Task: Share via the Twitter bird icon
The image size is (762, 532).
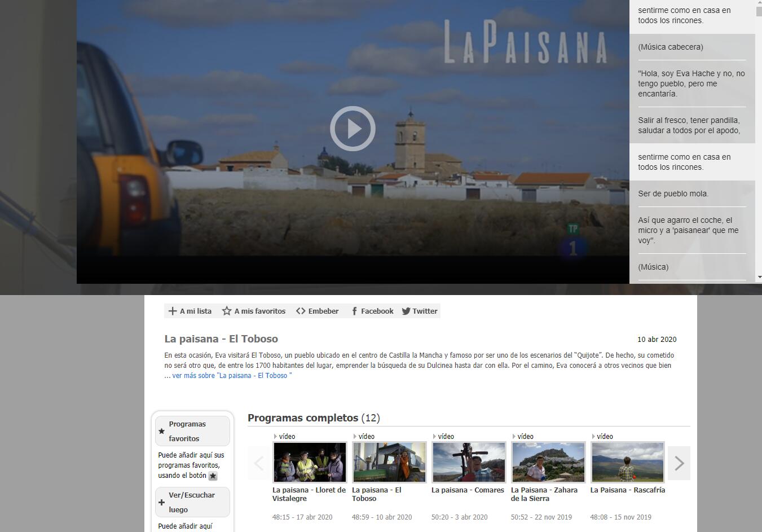Action: click(406, 311)
